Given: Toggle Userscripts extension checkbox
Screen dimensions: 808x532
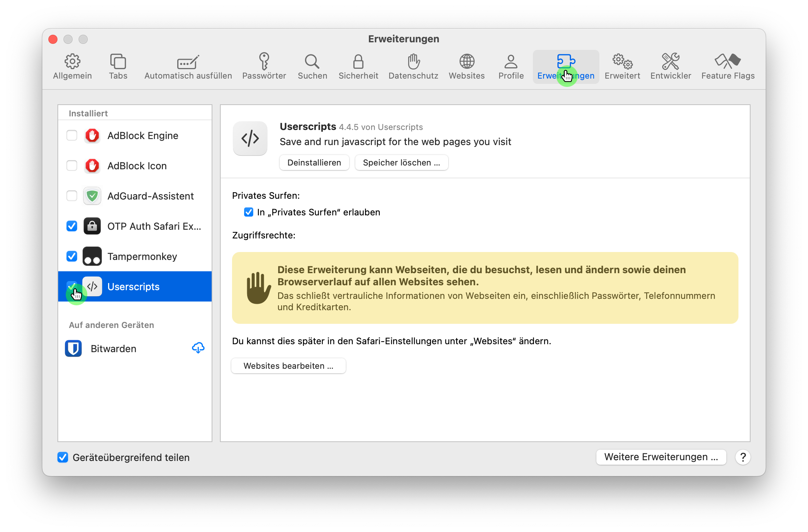Looking at the screenshot, I should coord(73,287).
